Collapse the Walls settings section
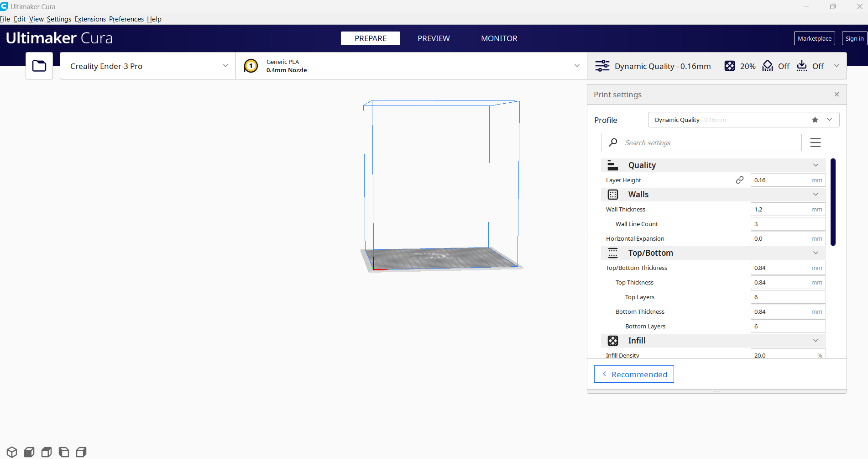 (815, 195)
